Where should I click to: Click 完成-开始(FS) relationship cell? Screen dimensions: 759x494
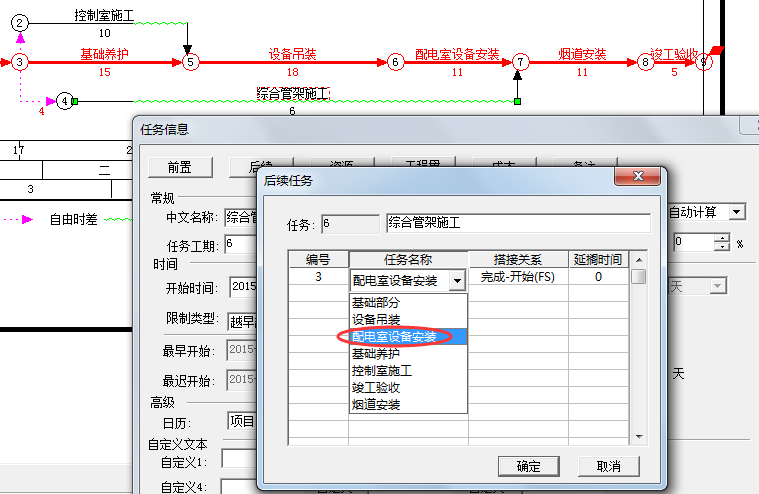pos(517,277)
